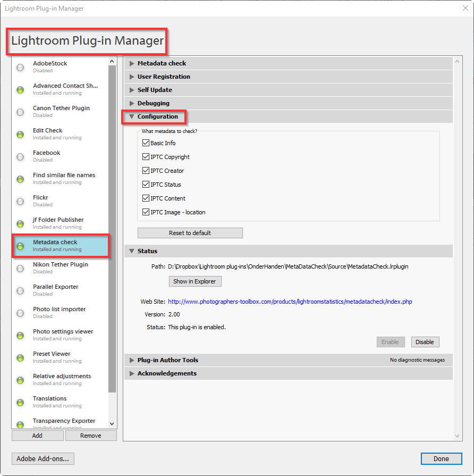The width and height of the screenshot is (474, 476).
Task: Select the Flickr plug-in entry
Action: [60, 201]
